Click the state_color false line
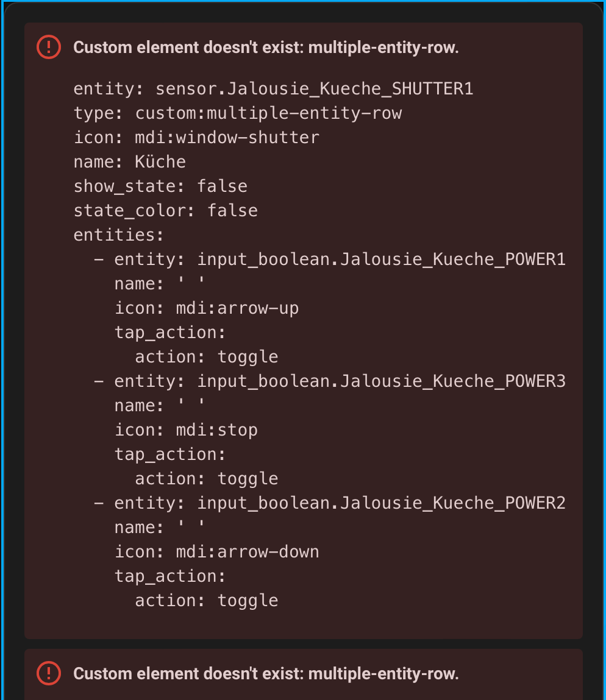The image size is (606, 700). [165, 211]
